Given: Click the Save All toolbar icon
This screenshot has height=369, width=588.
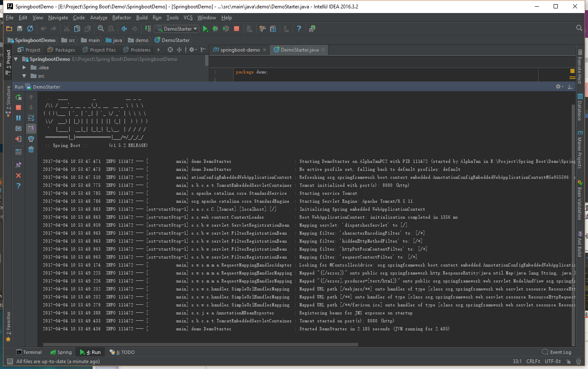Looking at the screenshot, I should click(x=20, y=29).
